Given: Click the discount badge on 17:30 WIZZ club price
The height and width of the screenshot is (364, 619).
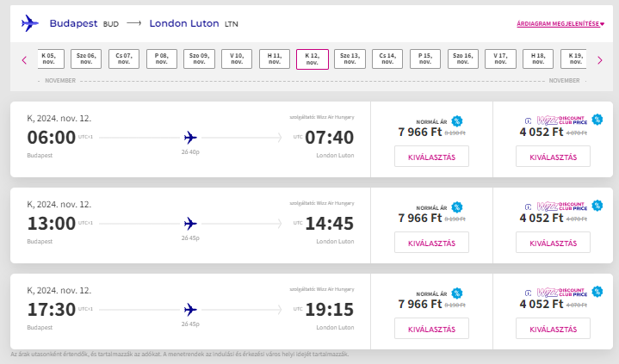Looking at the screenshot, I should tap(597, 292).
